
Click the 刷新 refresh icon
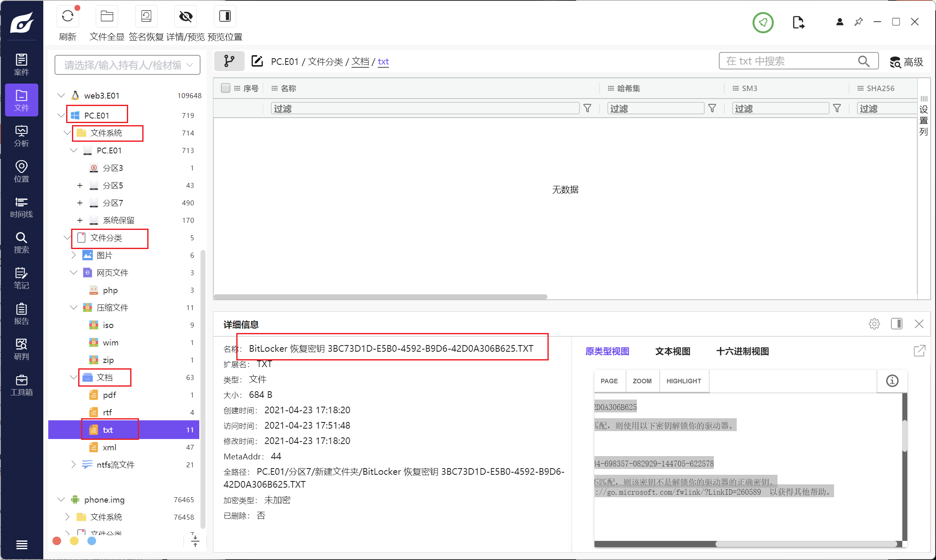pyautogui.click(x=67, y=17)
